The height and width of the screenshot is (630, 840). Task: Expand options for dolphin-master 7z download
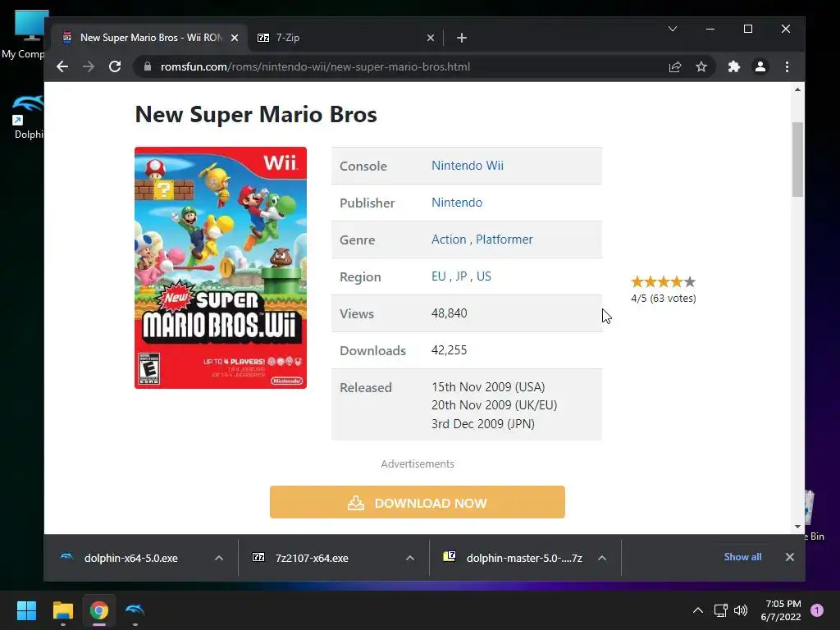tap(602, 558)
